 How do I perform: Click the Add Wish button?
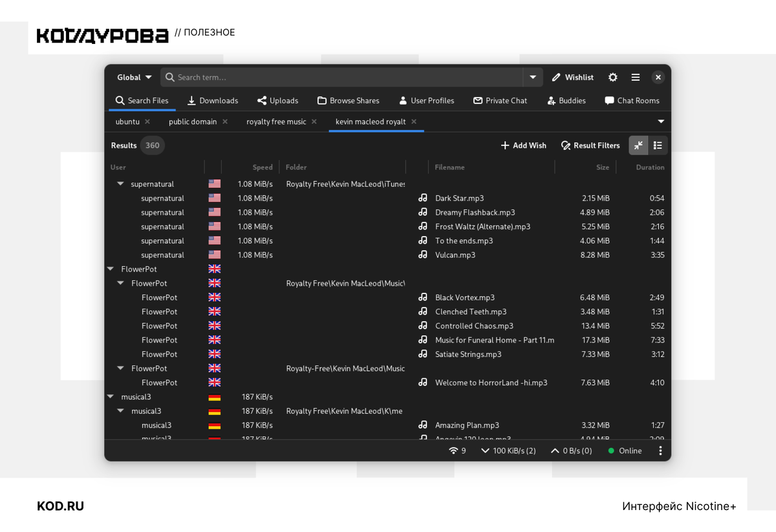[x=523, y=145]
